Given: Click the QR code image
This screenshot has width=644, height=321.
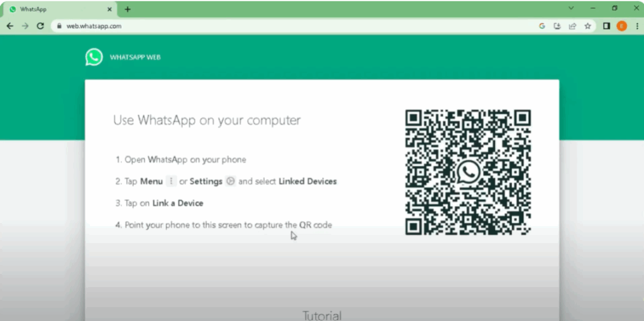Looking at the screenshot, I should click(x=468, y=172).
